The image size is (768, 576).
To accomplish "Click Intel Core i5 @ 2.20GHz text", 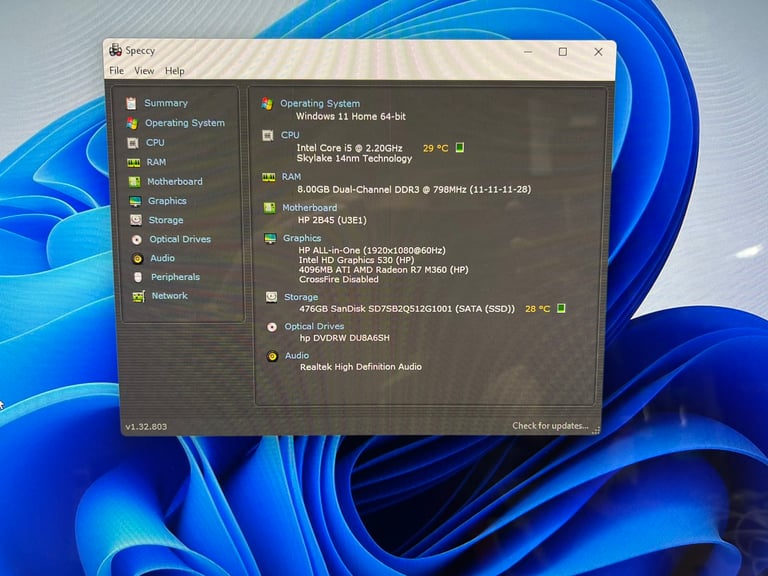I will coord(349,148).
